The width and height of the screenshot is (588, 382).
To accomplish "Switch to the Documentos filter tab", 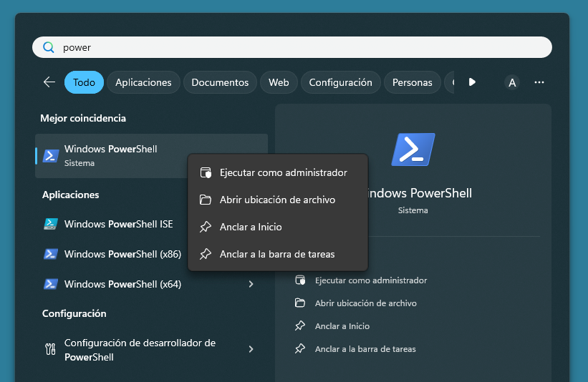I will 220,82.
